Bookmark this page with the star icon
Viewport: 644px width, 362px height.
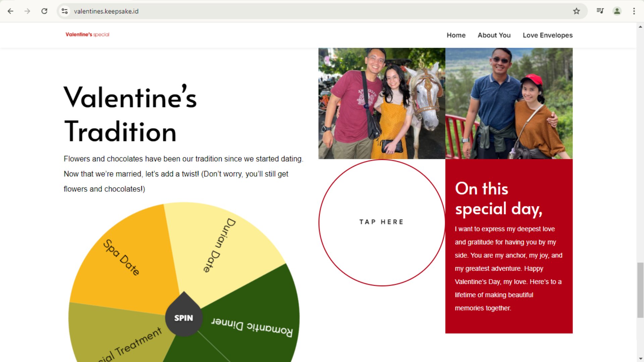(576, 11)
